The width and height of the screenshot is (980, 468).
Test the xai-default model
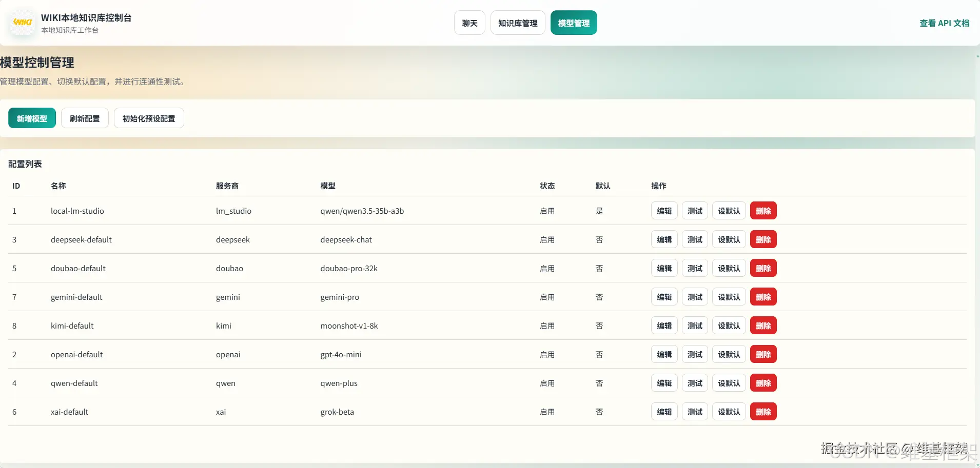tap(695, 412)
